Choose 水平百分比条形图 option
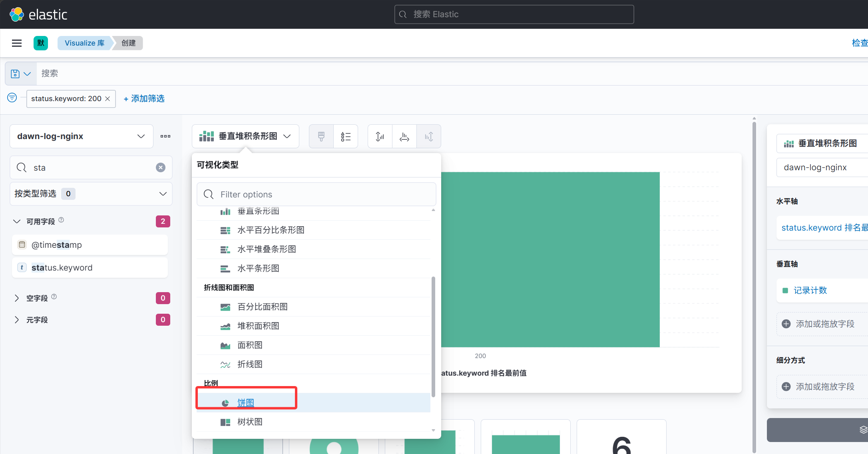 tap(313, 230)
